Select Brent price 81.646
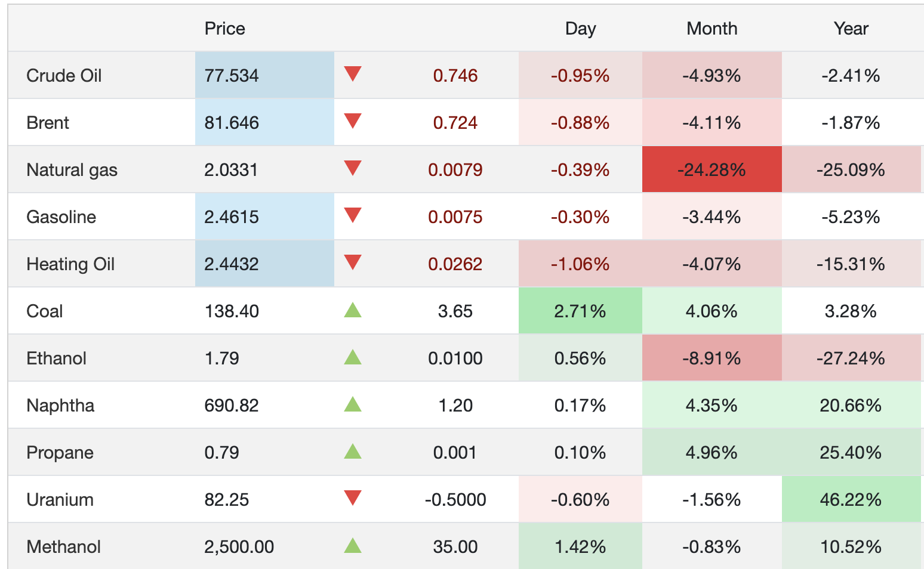924x569 pixels. click(232, 123)
